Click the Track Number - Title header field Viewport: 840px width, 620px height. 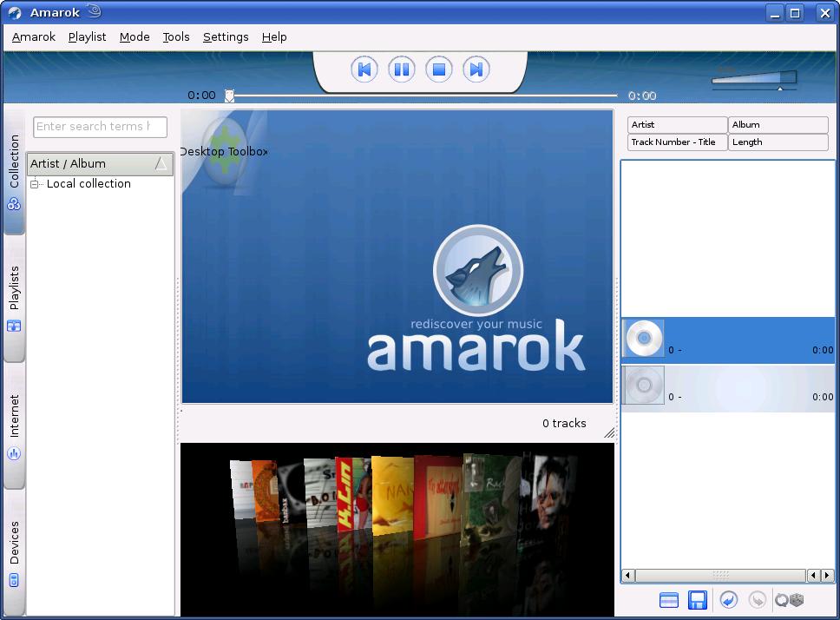pyautogui.click(x=677, y=142)
